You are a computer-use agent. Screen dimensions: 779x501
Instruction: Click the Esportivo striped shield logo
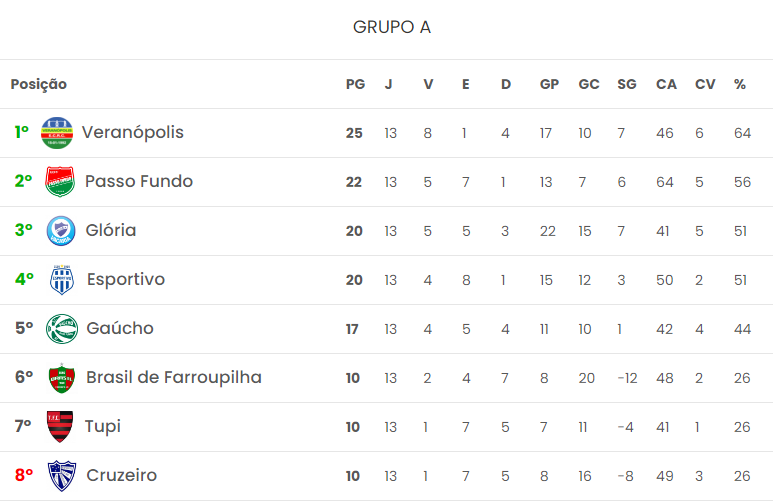click(x=62, y=280)
